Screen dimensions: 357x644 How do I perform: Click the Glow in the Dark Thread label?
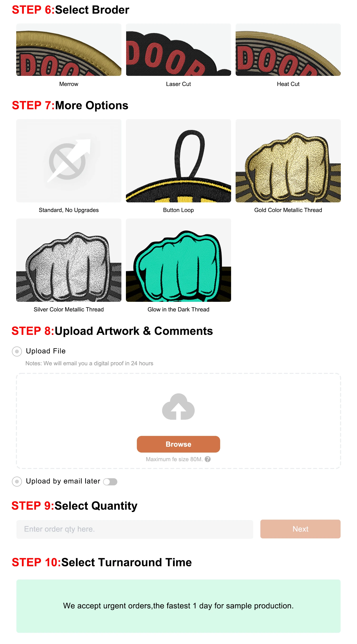tap(178, 309)
